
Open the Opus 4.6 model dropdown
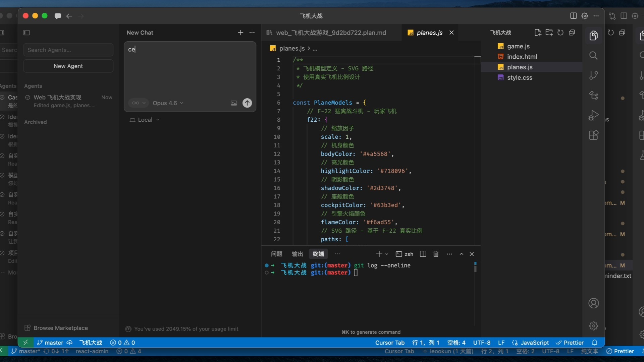coord(168,103)
